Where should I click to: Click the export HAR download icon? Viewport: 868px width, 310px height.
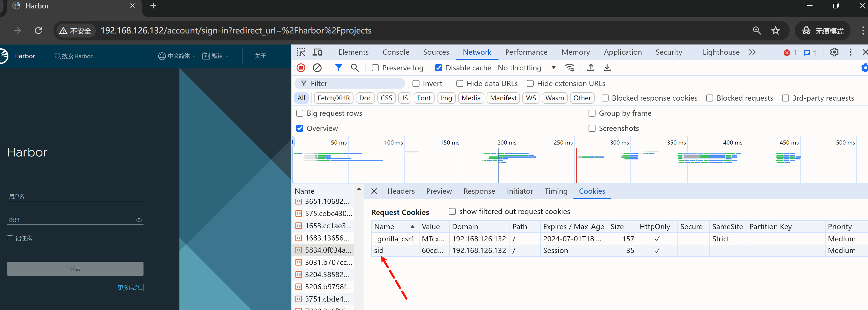(607, 68)
